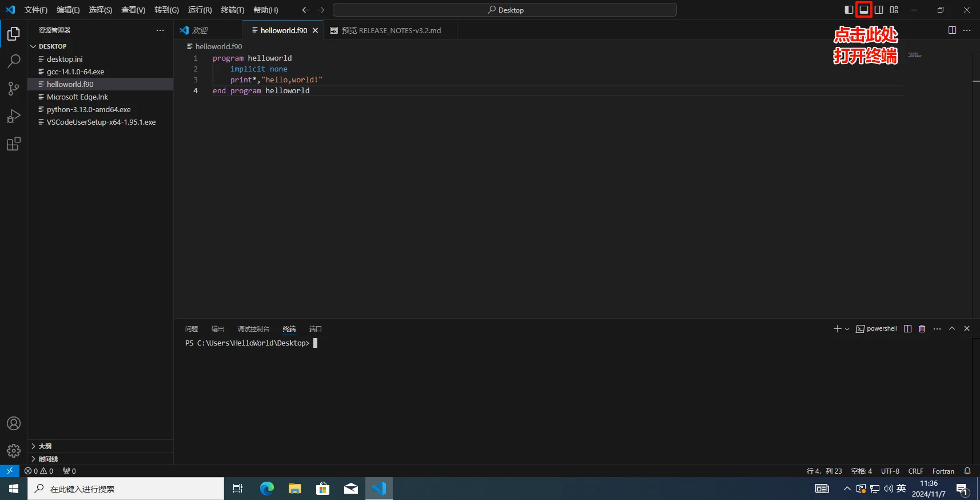Click the Go Back navigation arrow

[305, 10]
